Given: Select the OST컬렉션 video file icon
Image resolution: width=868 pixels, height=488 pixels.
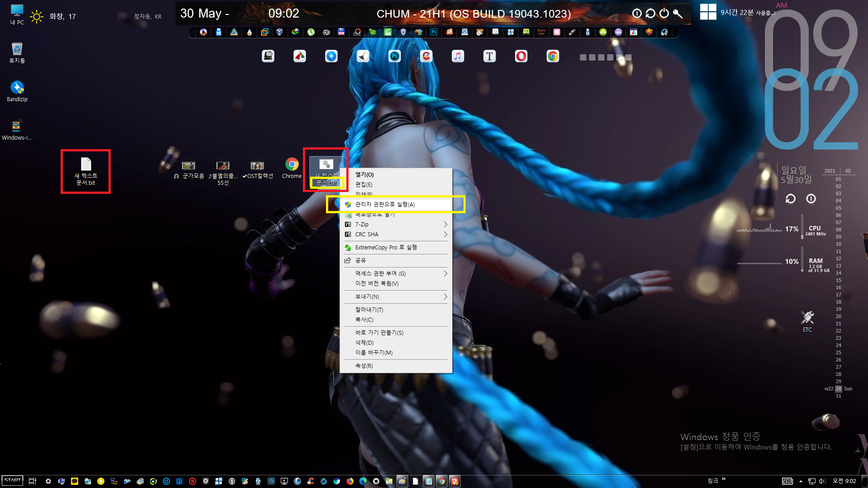Looking at the screenshot, I should tap(258, 171).
